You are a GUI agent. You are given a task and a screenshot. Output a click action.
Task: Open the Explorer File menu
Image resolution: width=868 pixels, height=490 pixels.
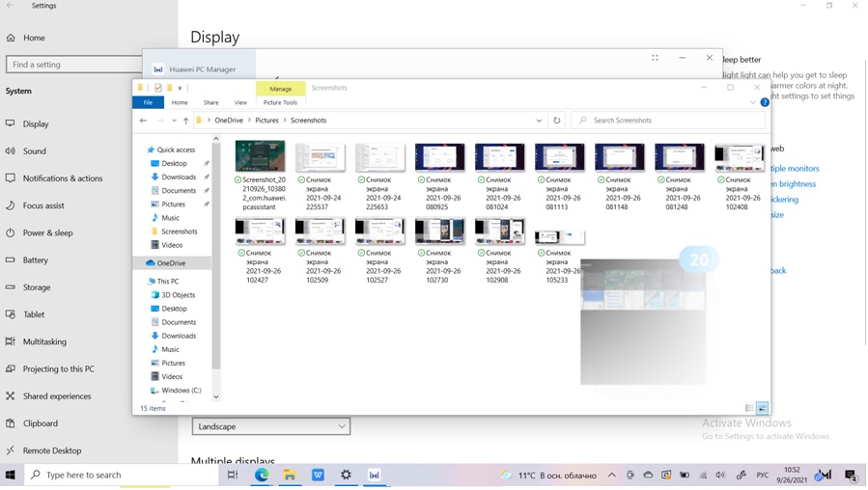tap(148, 102)
